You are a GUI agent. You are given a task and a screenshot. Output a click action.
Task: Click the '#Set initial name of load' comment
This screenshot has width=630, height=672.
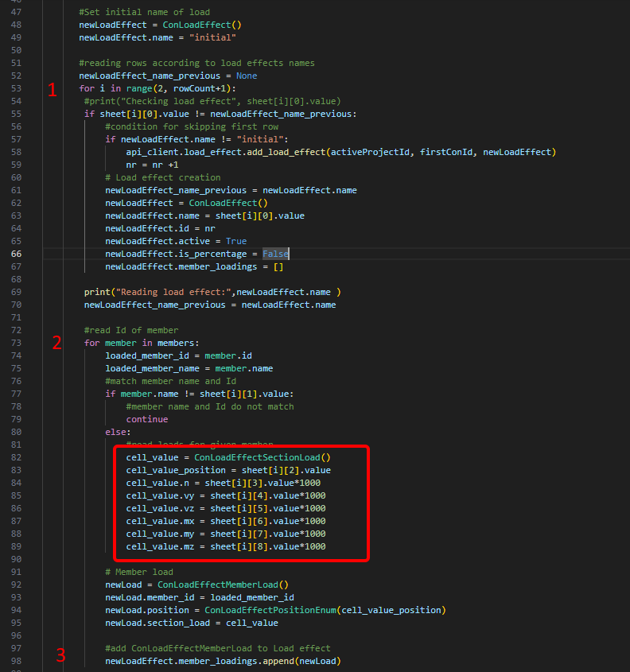[x=144, y=12]
